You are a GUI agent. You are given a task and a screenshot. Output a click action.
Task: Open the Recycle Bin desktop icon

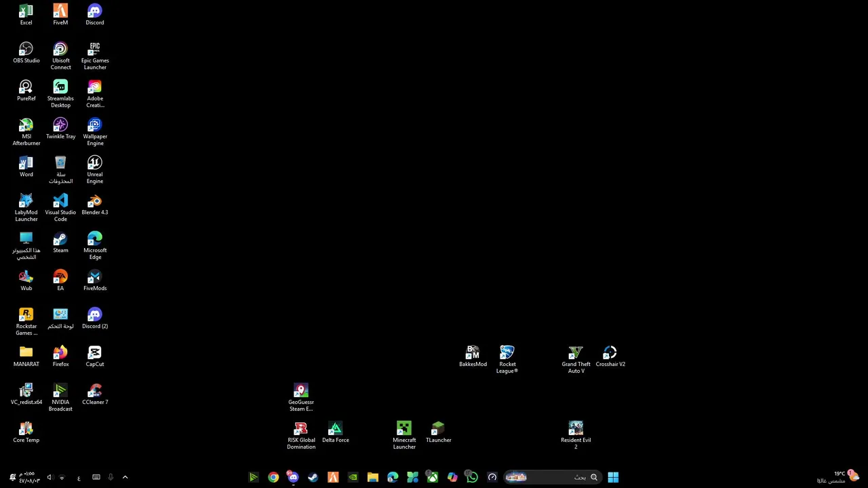[x=60, y=170]
